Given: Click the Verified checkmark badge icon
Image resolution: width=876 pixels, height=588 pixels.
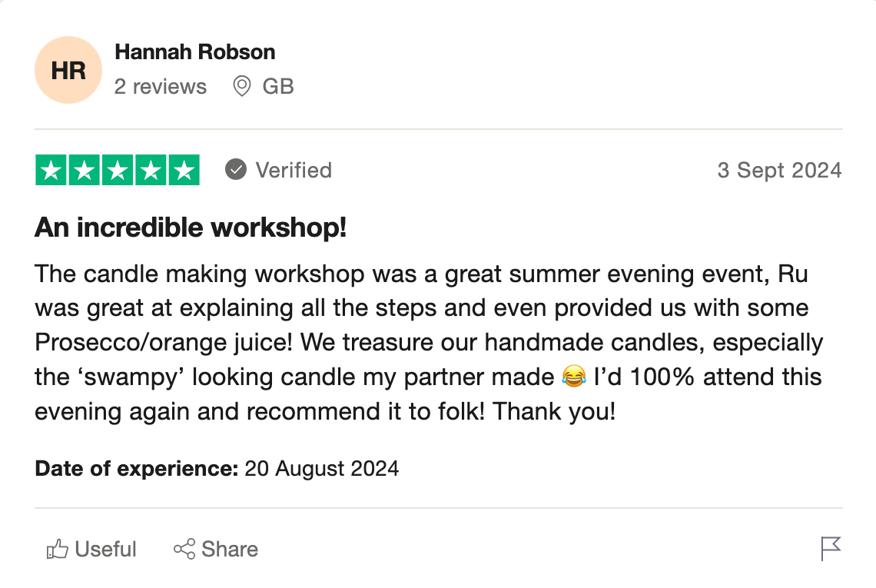Looking at the screenshot, I should [x=236, y=170].
